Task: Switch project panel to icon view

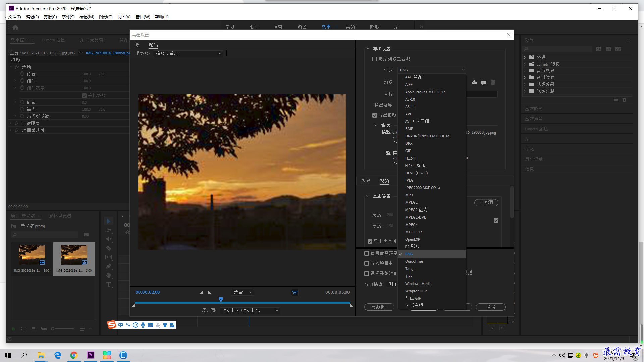Action: (34, 329)
